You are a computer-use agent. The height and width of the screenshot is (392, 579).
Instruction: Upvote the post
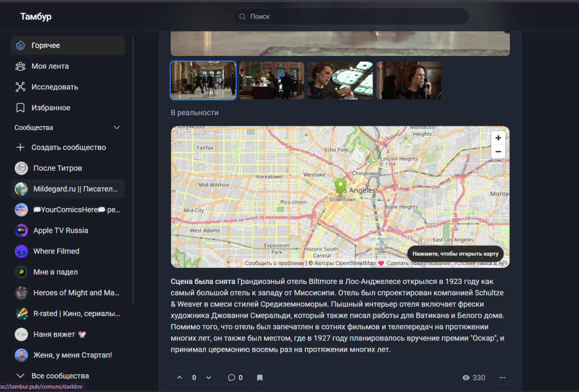pyautogui.click(x=180, y=377)
